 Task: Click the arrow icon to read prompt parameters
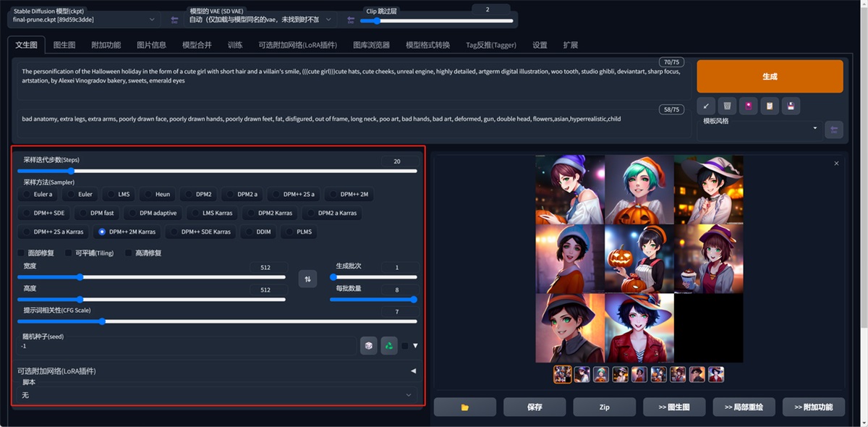tap(706, 106)
